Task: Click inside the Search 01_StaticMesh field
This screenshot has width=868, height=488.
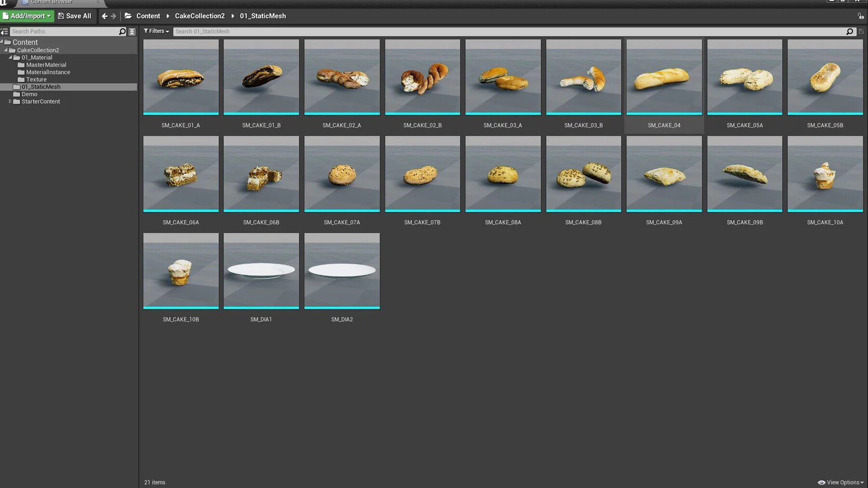Action: tap(338, 31)
